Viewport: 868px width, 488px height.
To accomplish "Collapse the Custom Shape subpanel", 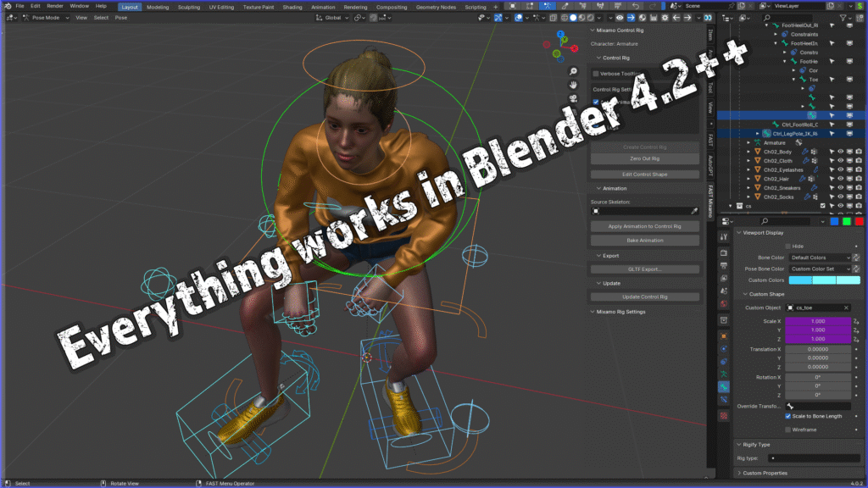I will point(745,294).
